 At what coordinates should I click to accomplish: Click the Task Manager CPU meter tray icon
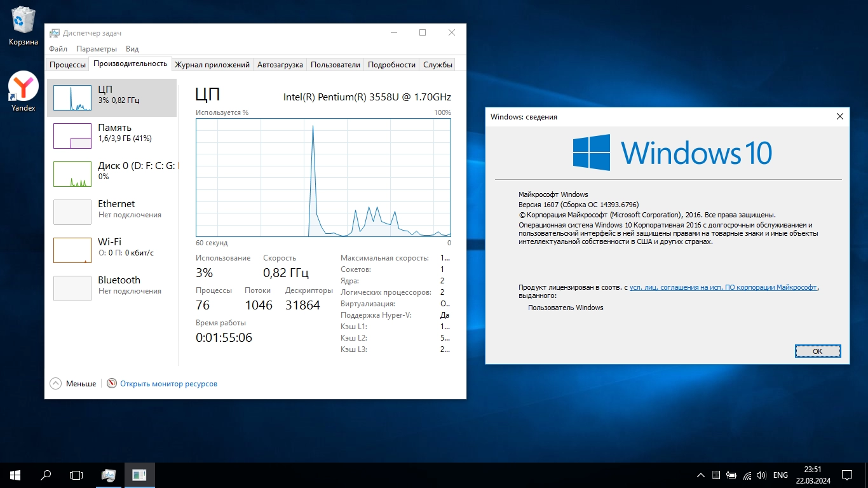[716, 475]
